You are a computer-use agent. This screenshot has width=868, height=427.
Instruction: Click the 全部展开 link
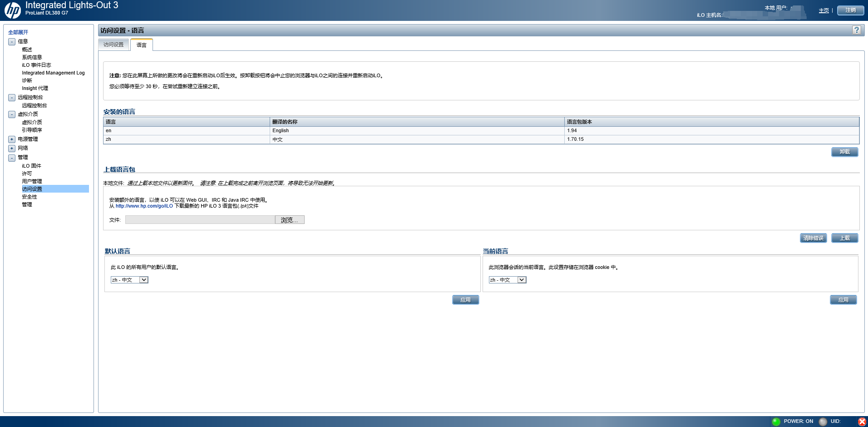(18, 32)
